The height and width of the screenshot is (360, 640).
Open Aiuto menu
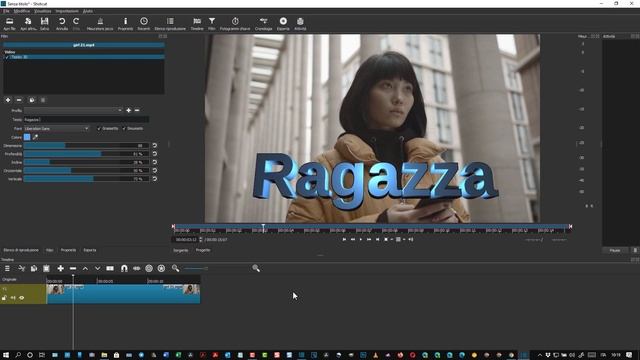(88, 11)
